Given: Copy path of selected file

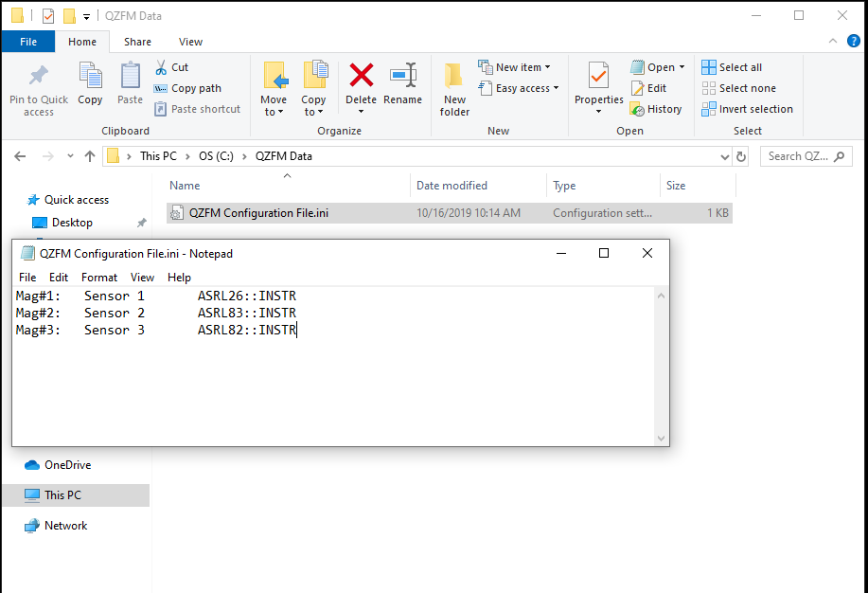Looking at the screenshot, I should 187,88.
